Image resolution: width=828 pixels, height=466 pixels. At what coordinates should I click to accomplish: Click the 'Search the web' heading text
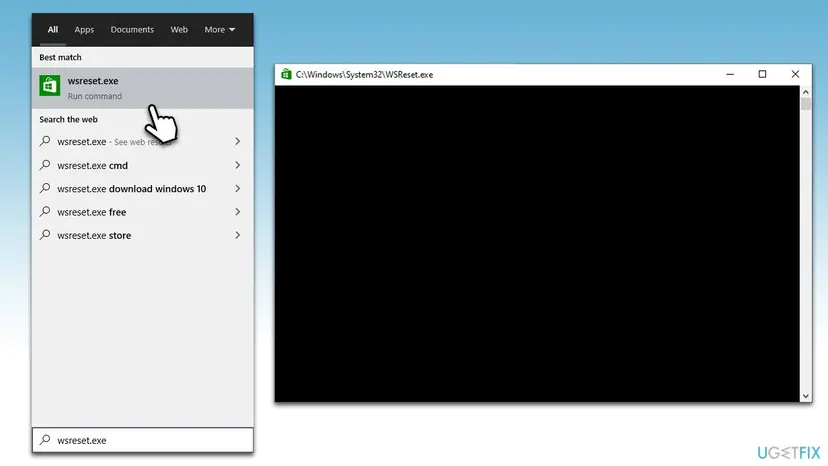click(x=68, y=119)
